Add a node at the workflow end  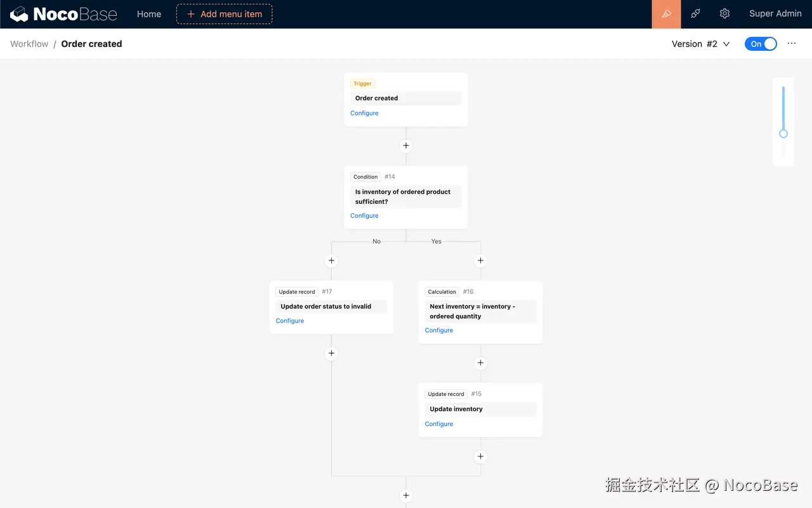[405, 495]
